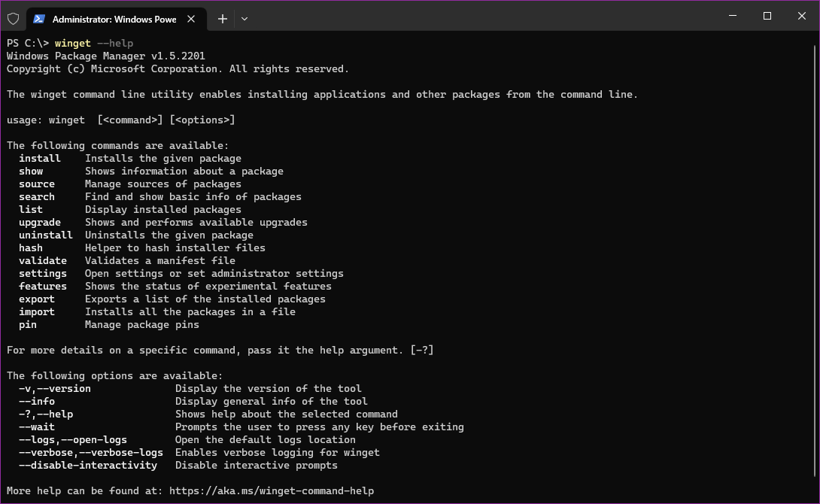
Task: Select the Administrator: Windows PowerShell tab
Action: tap(116, 20)
